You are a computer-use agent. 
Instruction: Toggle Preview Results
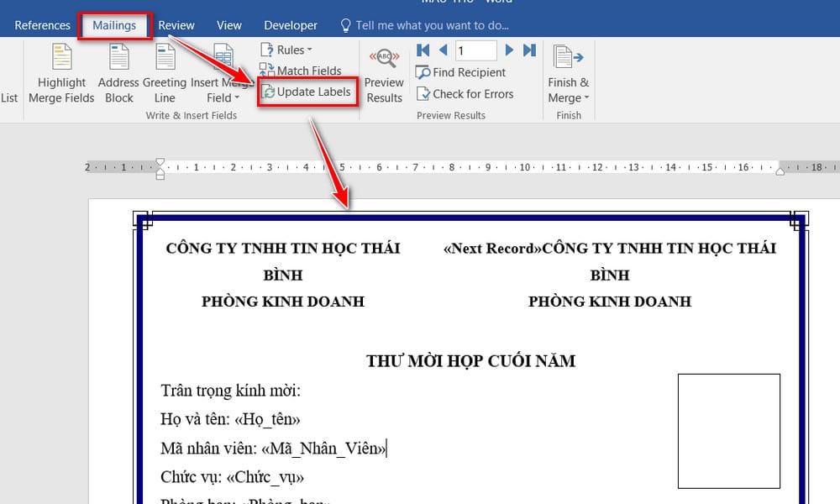tap(384, 75)
